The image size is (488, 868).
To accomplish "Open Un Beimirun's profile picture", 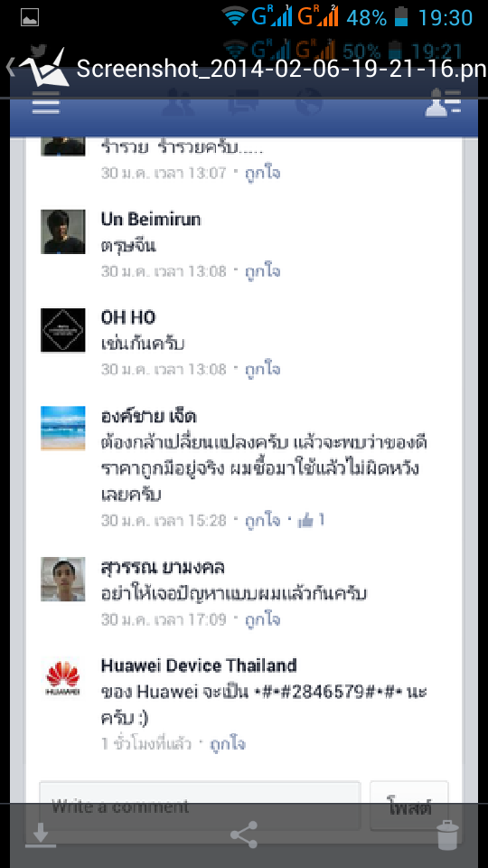I will (62, 231).
